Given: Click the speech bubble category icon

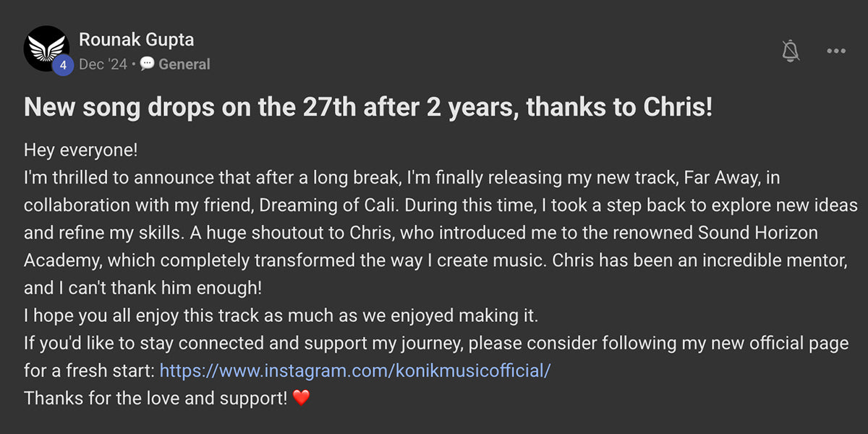Looking at the screenshot, I should coord(147,64).
